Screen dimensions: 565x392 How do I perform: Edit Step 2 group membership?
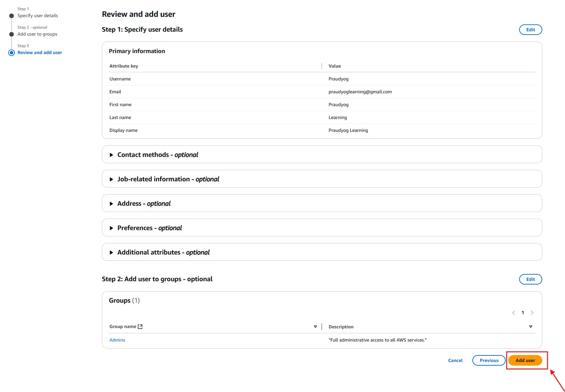(530, 279)
